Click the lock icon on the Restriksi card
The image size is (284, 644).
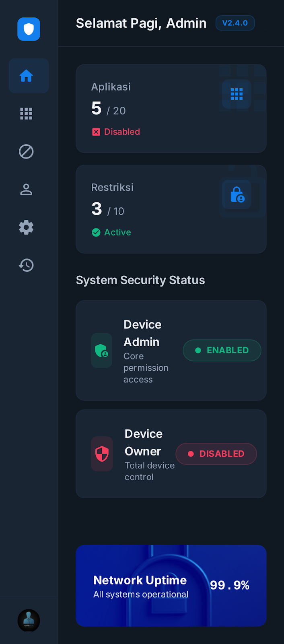click(237, 194)
